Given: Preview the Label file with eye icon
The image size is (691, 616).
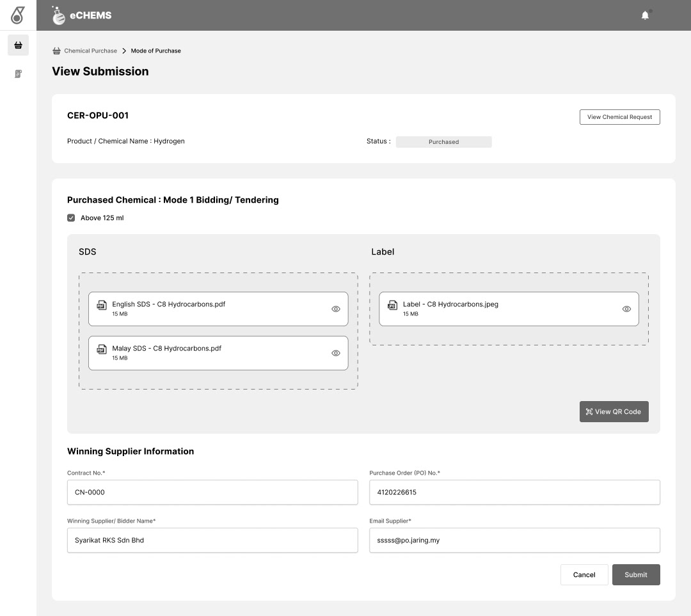Looking at the screenshot, I should pos(626,309).
